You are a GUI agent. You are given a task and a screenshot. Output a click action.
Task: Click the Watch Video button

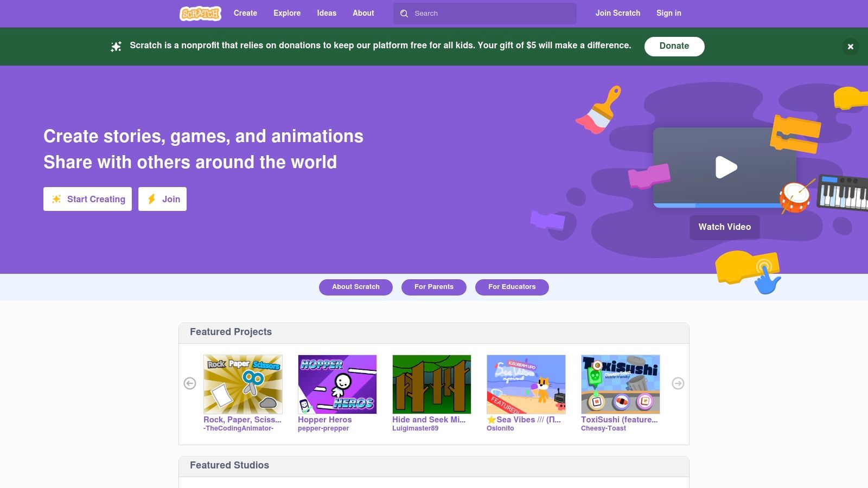point(725,227)
